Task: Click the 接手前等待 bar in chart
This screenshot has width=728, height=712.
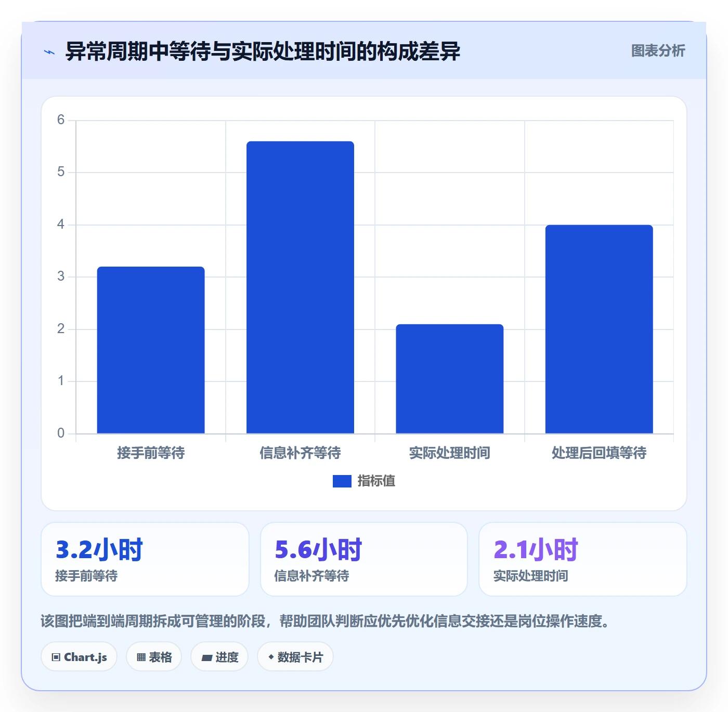Action: point(151,350)
